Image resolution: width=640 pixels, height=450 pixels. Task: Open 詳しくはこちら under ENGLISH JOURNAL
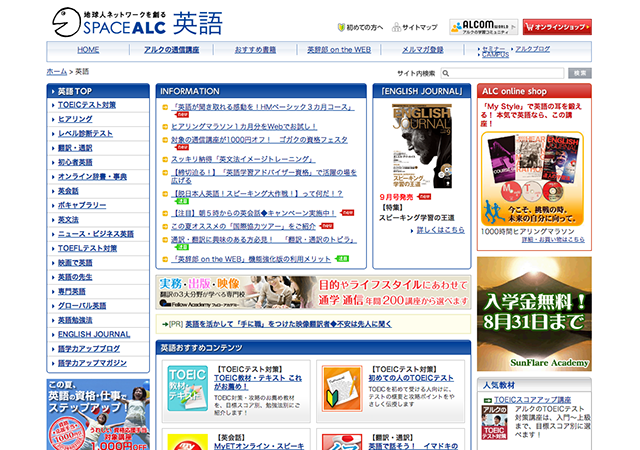pyautogui.click(x=440, y=230)
